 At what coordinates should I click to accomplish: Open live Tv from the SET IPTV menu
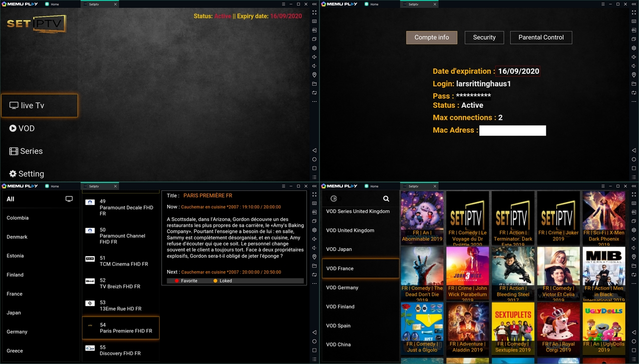coord(39,105)
